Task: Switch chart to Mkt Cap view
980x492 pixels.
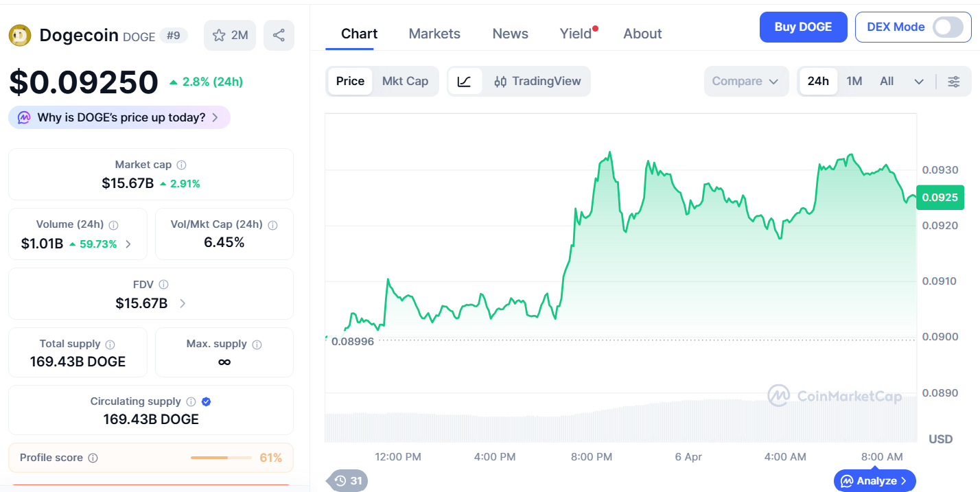Action: point(405,81)
